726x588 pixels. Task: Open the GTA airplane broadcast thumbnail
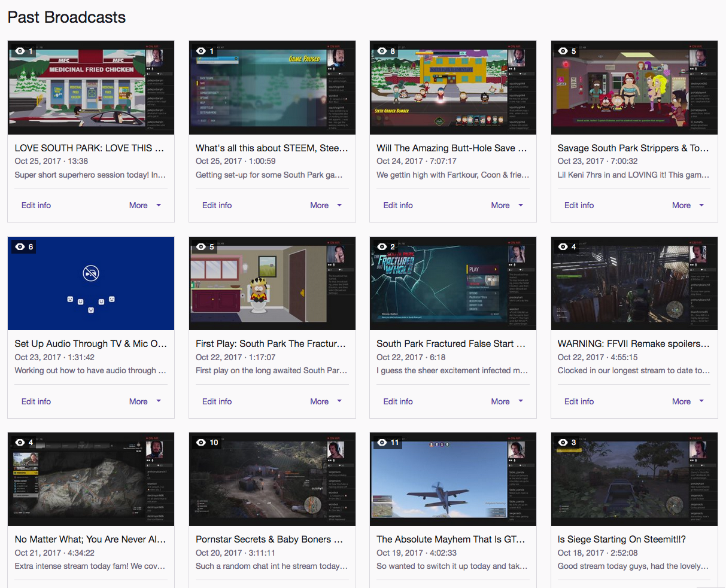coord(453,479)
